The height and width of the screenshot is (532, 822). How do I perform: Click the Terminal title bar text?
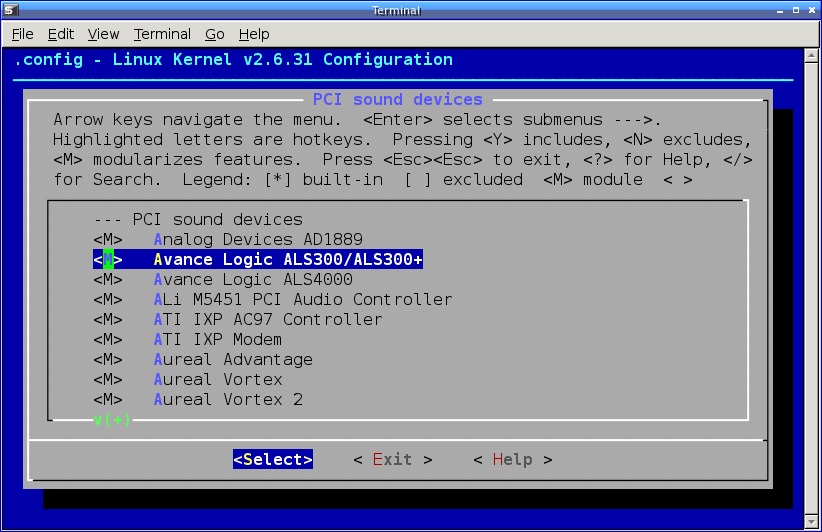[x=396, y=10]
